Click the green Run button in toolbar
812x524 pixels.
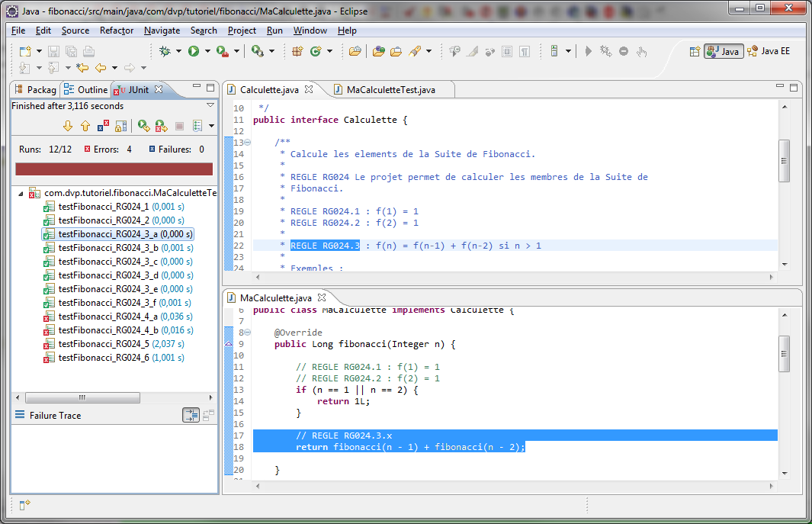coord(194,51)
